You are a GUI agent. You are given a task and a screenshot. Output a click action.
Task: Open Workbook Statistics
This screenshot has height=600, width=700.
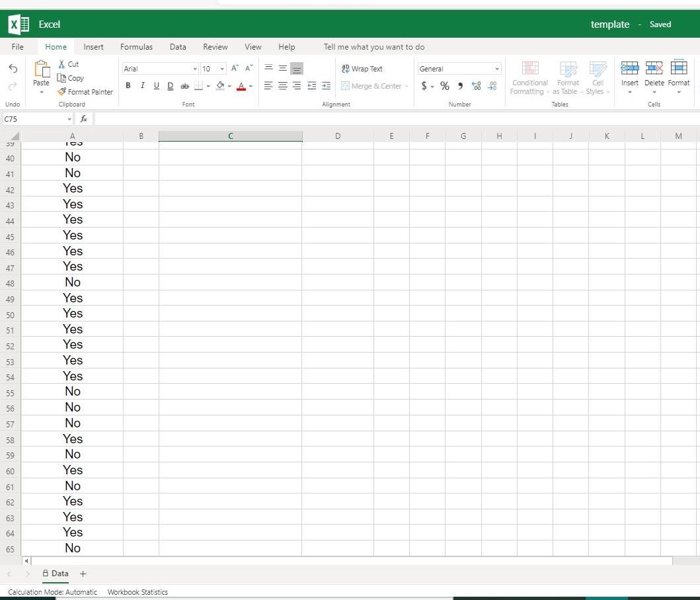click(x=137, y=592)
